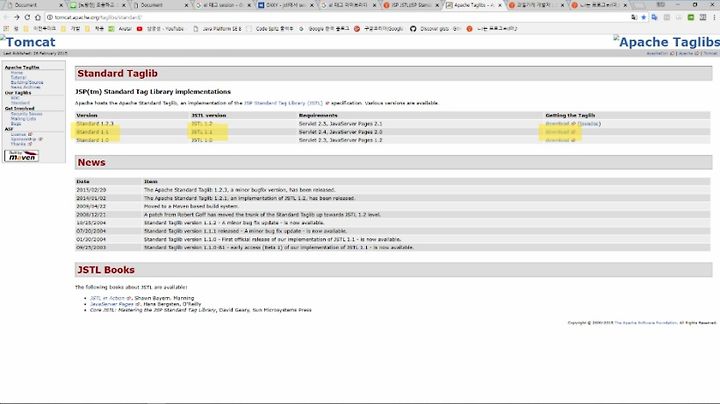Open the apps grid on bookmarks bar

point(6,28)
